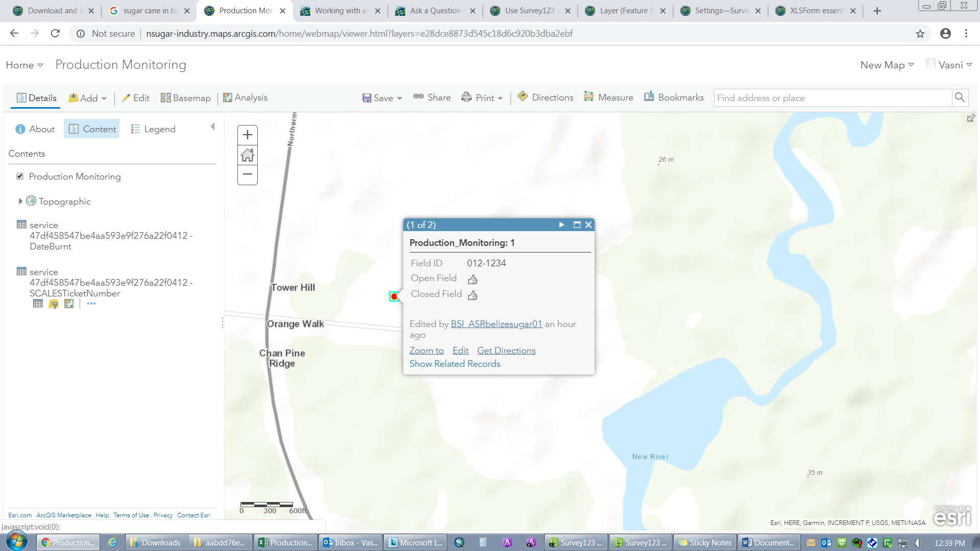Open more options ellipsis for SCALESTicketNumber
This screenshot has height=551, width=980.
click(91, 304)
